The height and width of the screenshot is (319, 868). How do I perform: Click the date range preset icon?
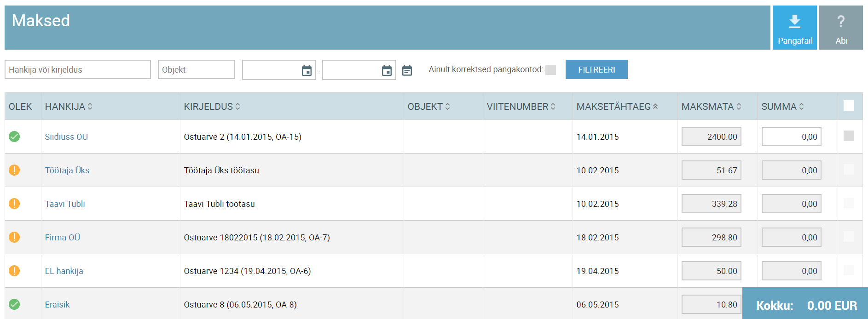407,70
